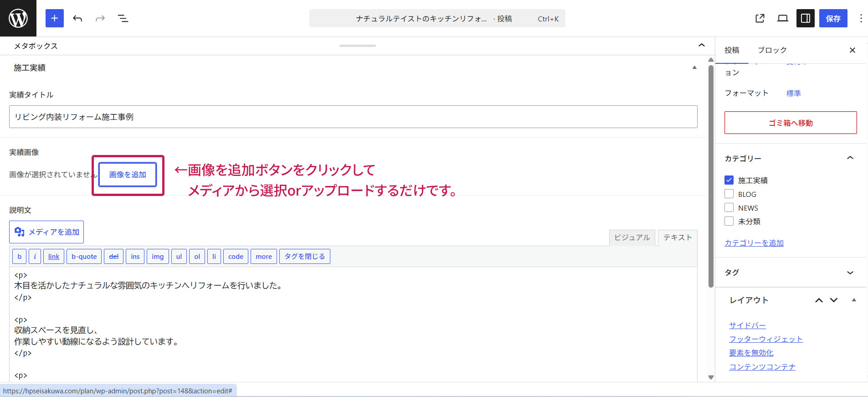Viewport: 868px width, 397px height.
Task: Insert ordered list ol button
Action: (197, 257)
